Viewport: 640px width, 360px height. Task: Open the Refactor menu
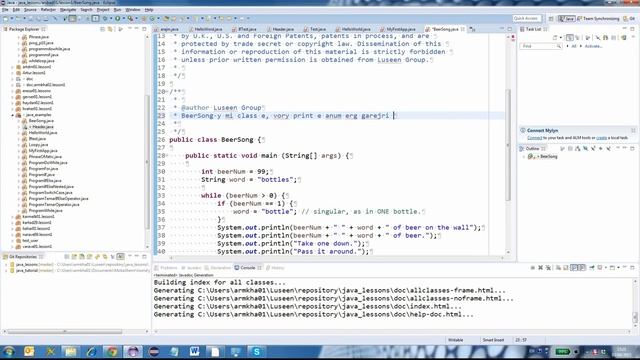(x=48, y=10)
